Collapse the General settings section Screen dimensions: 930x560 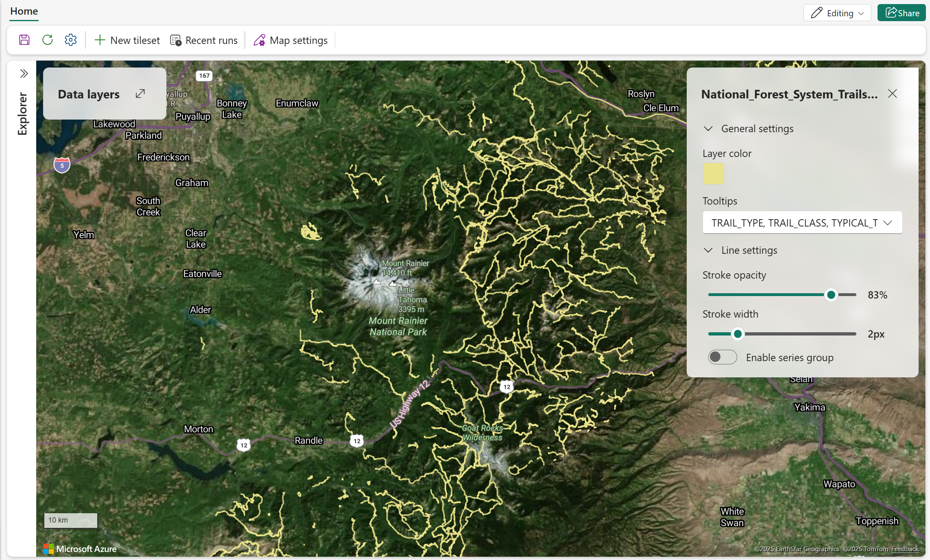[708, 129]
